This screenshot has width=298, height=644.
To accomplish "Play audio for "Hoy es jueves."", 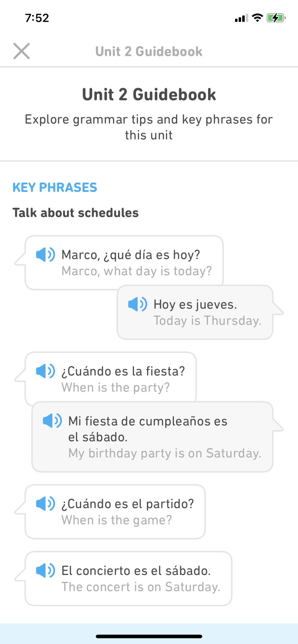I will click(137, 304).
